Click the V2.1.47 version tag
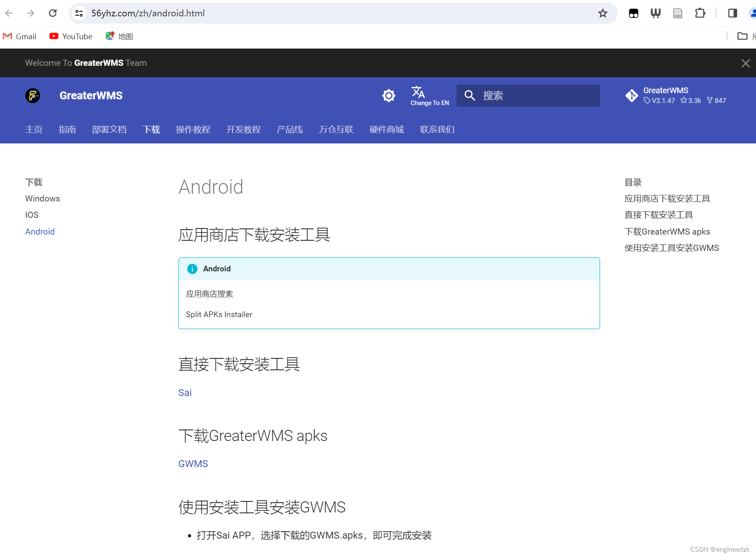The width and height of the screenshot is (756, 557). coord(659,101)
